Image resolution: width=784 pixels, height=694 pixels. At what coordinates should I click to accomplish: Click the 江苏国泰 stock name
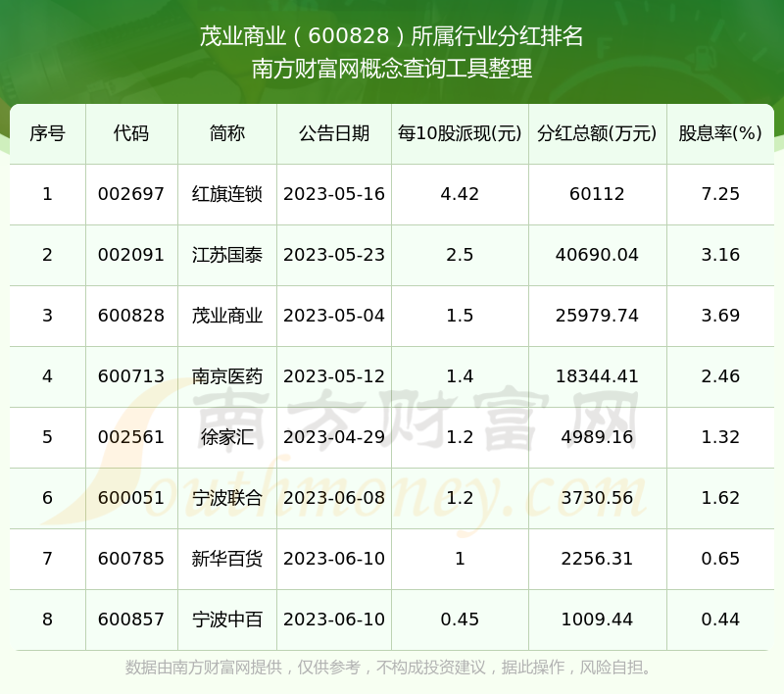(226, 255)
